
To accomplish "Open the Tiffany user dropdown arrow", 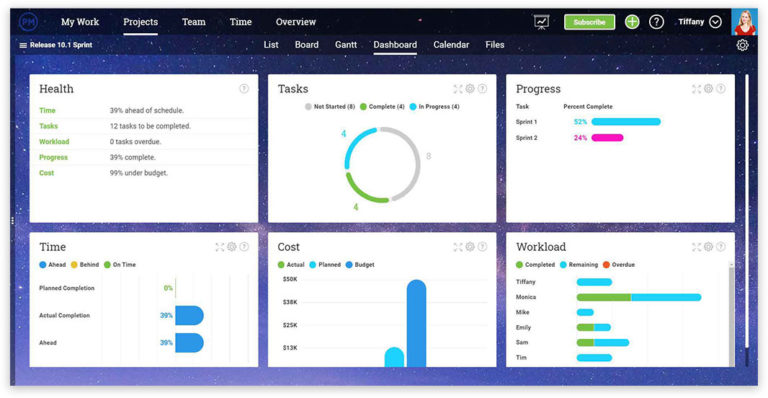I will (x=715, y=22).
